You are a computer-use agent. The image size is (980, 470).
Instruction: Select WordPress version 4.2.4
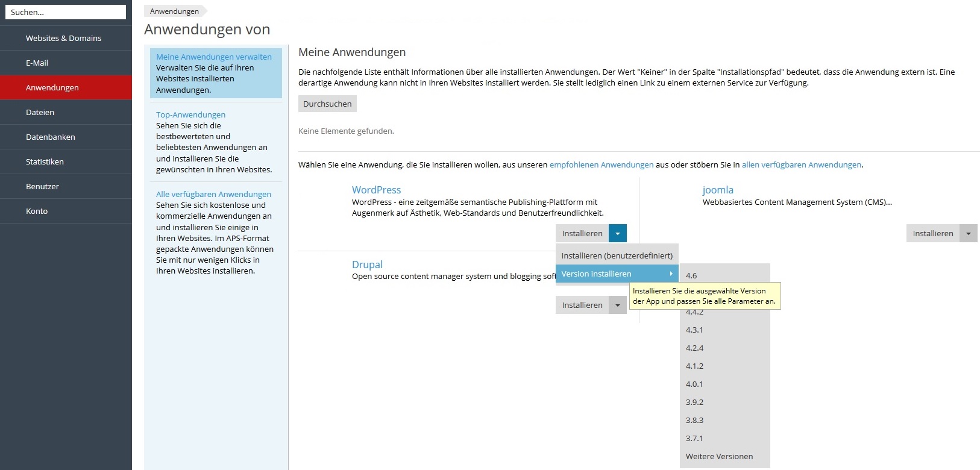tap(725, 348)
